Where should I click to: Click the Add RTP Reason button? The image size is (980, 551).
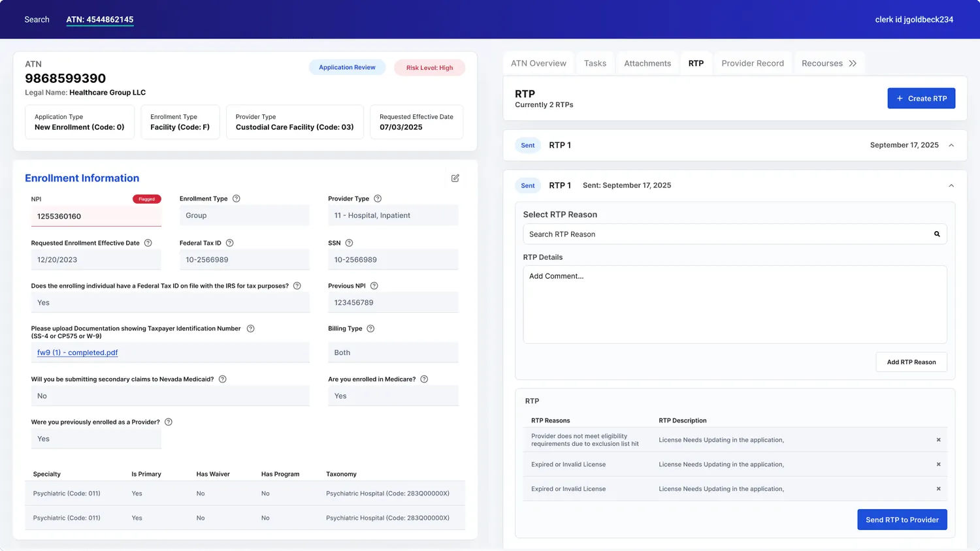(x=911, y=362)
